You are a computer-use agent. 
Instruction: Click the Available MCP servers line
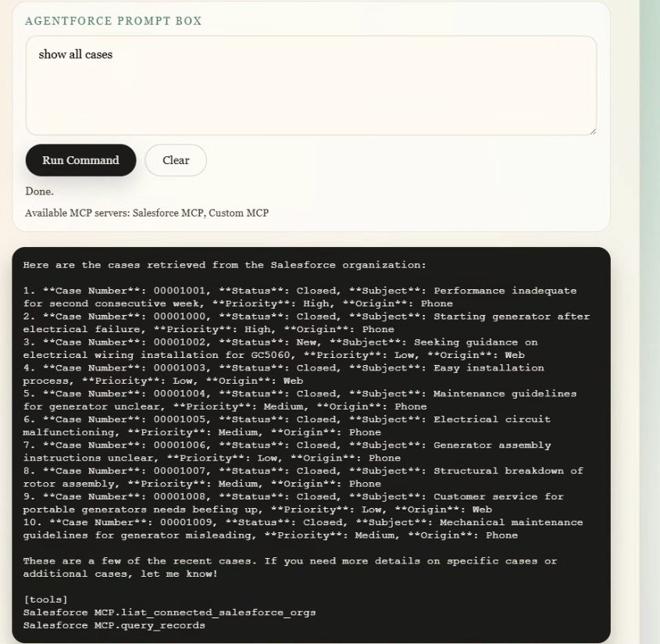tap(147, 213)
